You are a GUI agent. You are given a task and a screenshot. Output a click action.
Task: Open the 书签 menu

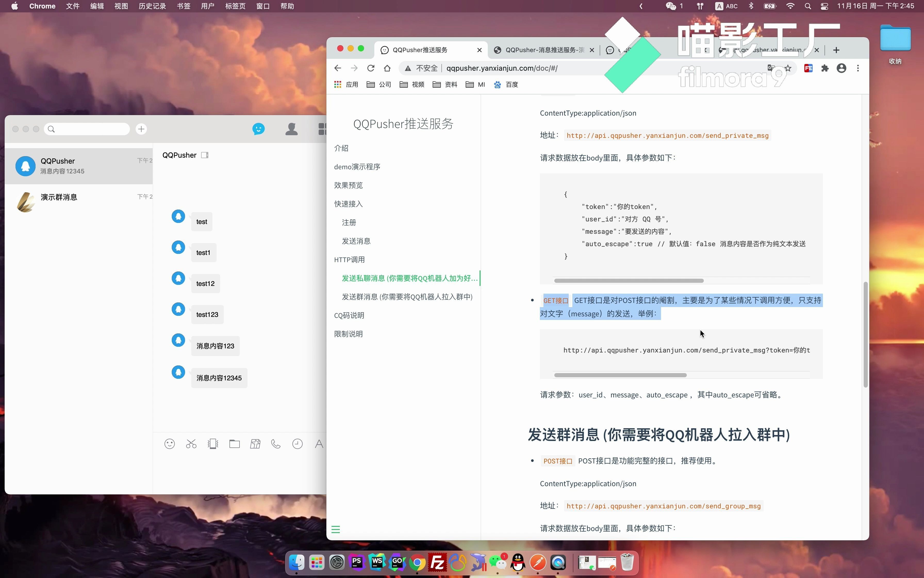click(184, 6)
